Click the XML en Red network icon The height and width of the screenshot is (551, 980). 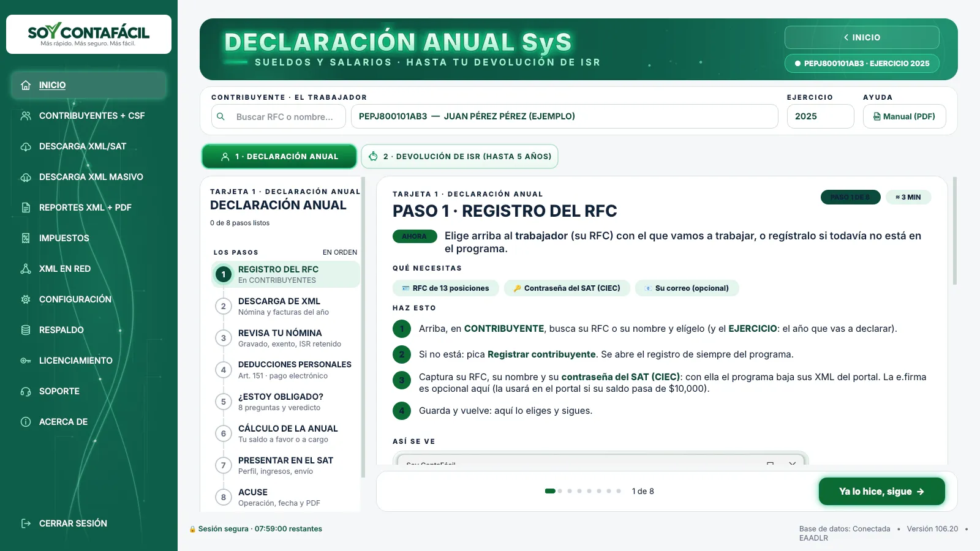[x=26, y=269]
